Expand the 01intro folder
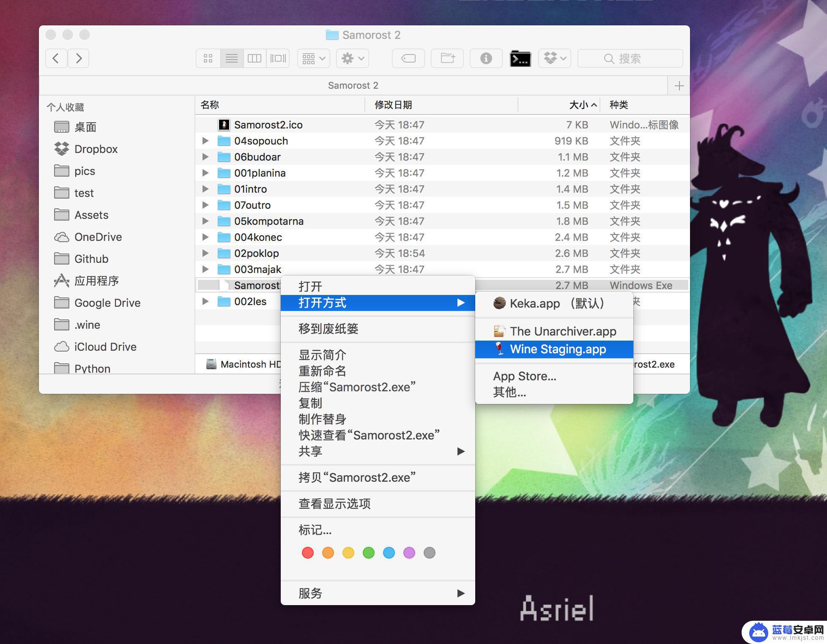 [205, 189]
